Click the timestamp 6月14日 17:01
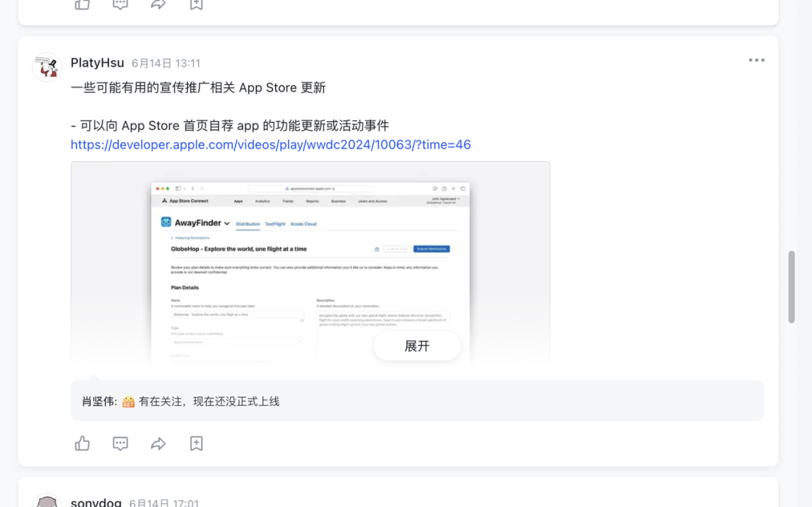812x507 pixels. (164, 502)
